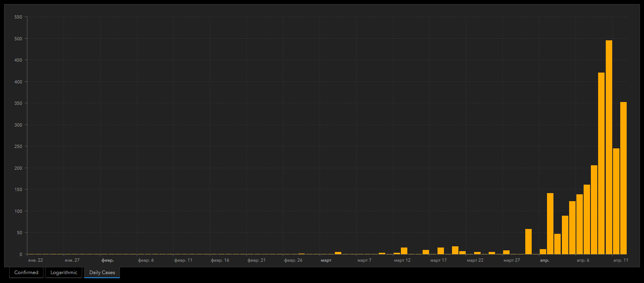
Task: Click the tallest bar, near 500 cases
Action: pos(609,147)
